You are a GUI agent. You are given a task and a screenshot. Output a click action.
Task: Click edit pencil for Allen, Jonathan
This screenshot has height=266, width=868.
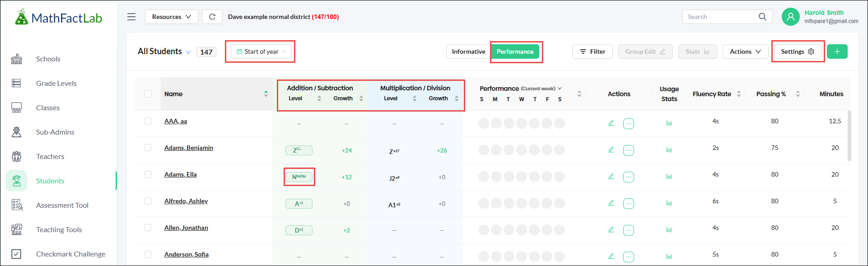(611, 229)
